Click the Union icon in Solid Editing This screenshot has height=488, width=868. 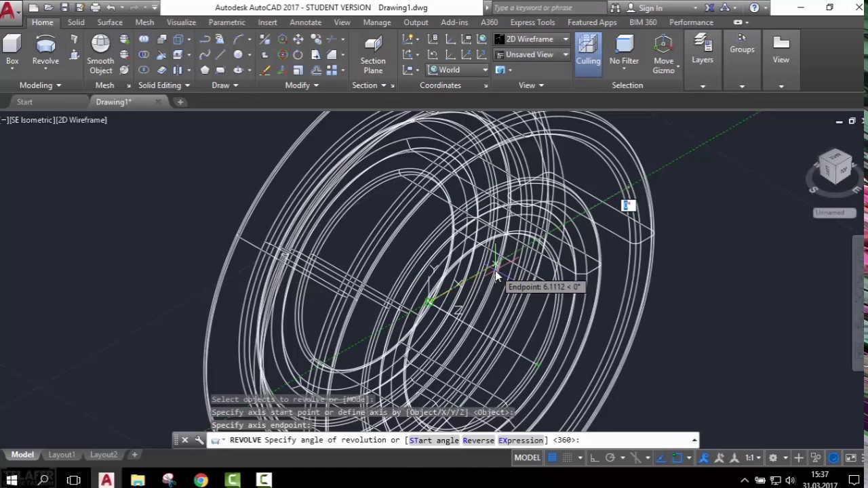(x=144, y=39)
